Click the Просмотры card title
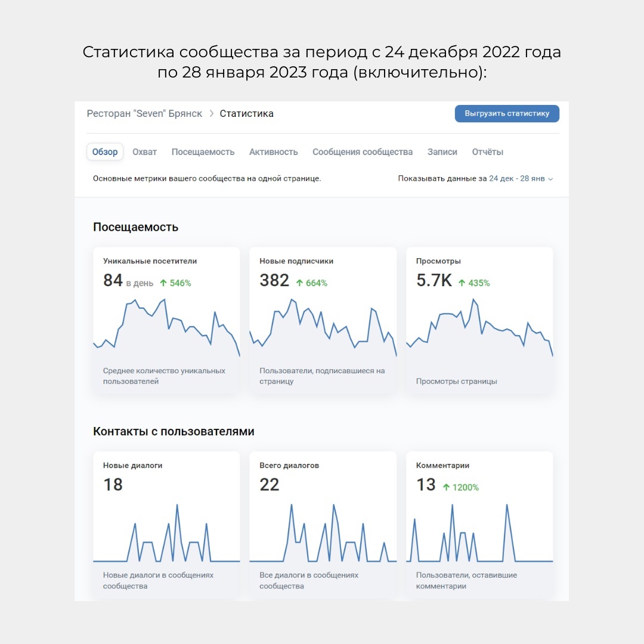The width and height of the screenshot is (644, 644). coord(438,261)
